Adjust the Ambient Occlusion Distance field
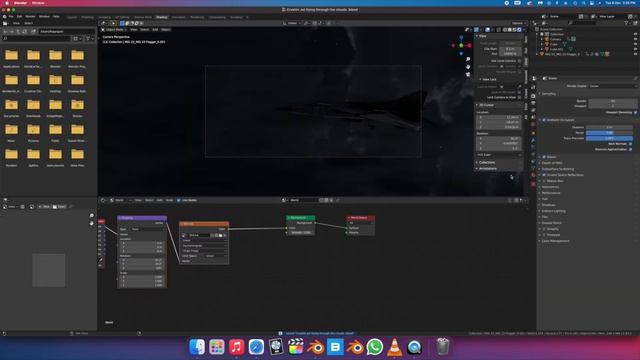Image resolution: width=640 pixels, height=360 pixels. [609, 127]
